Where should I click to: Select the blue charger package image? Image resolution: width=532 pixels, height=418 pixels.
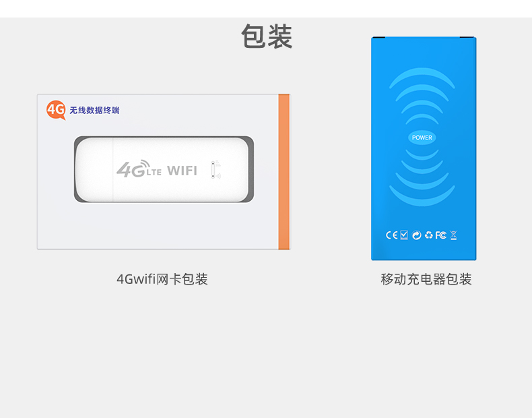[x=424, y=148]
